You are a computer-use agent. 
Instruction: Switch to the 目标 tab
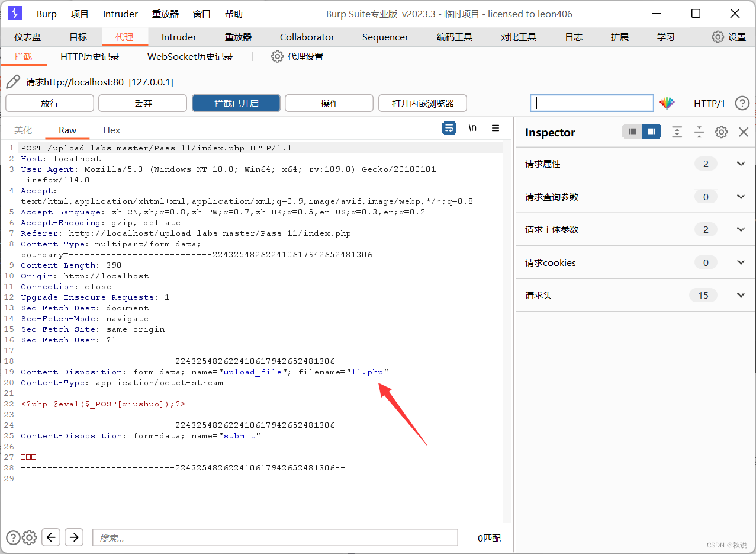(78, 37)
